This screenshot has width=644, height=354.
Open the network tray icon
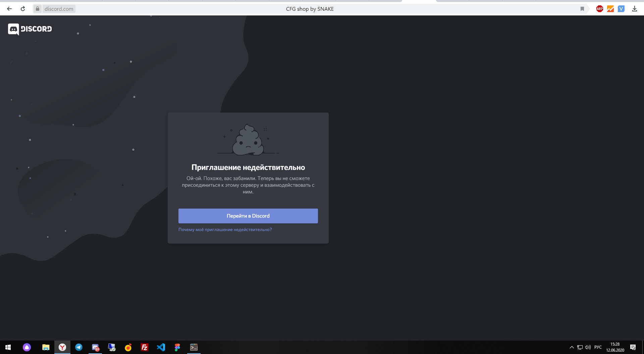point(580,347)
